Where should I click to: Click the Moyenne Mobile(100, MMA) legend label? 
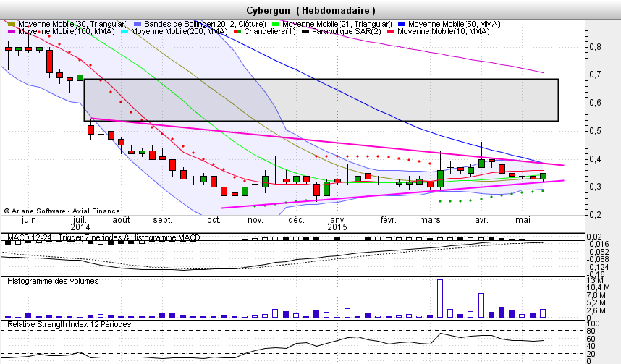tap(66, 31)
